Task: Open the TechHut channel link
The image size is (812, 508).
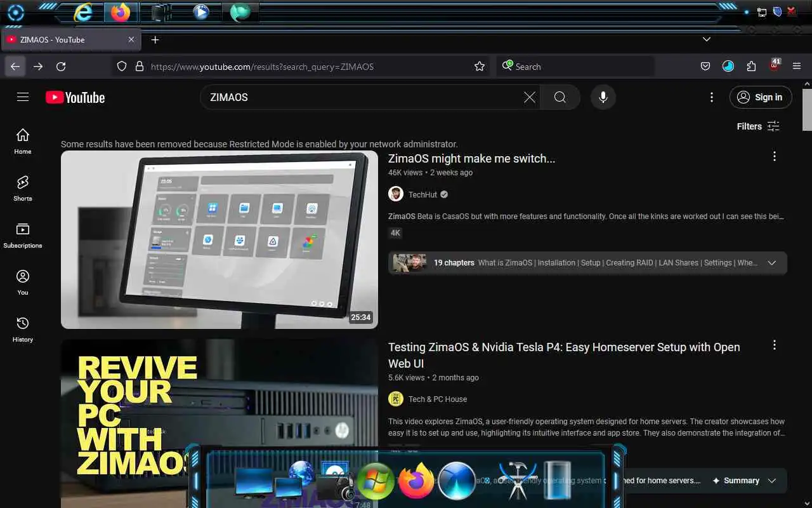Action: 423,194
